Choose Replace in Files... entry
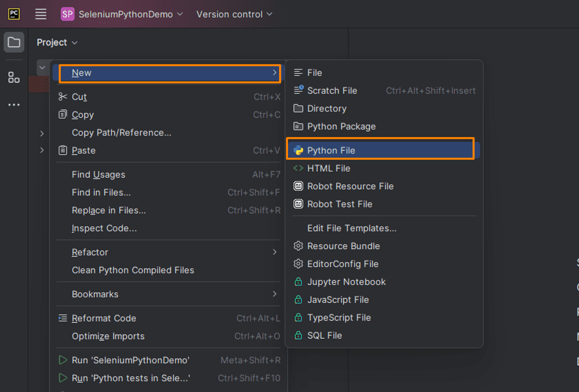 click(x=169, y=210)
